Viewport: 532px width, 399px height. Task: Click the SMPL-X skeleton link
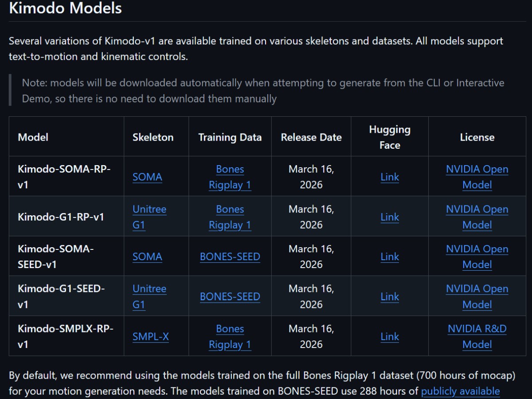[x=151, y=336]
